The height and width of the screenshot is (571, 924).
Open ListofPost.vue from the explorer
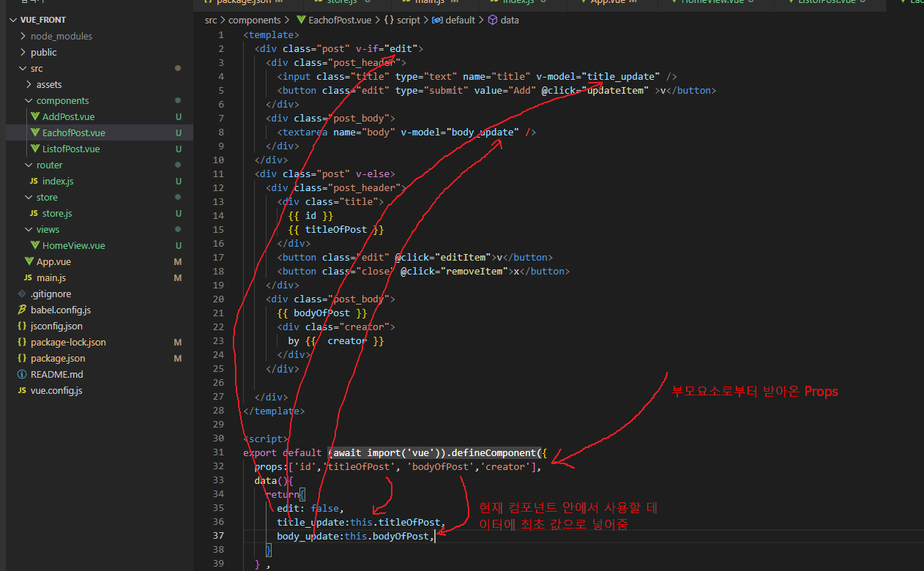tap(71, 149)
